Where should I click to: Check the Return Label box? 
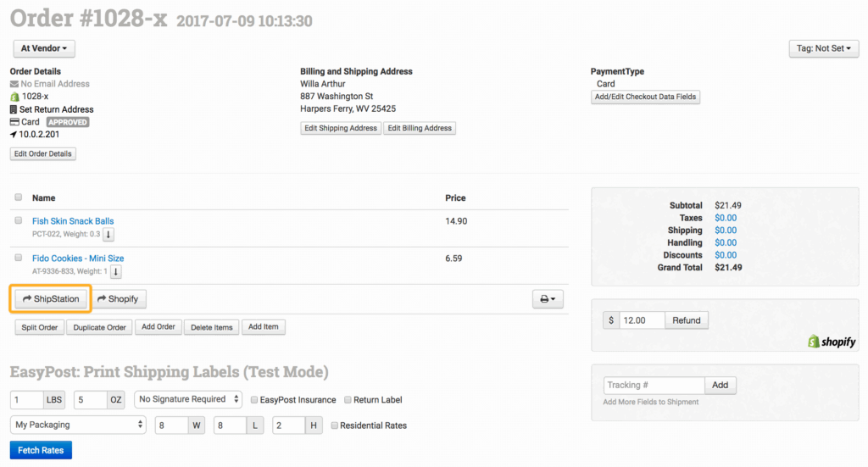346,400
